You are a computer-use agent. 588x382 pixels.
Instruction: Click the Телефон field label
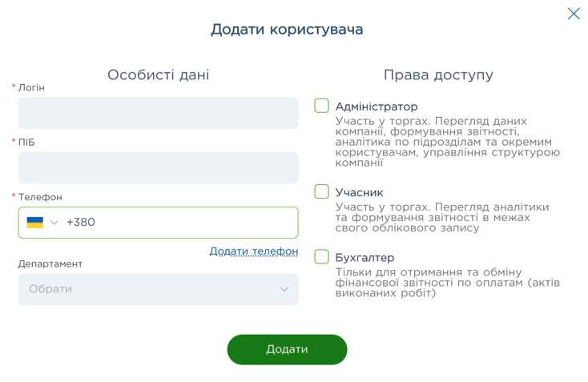(x=40, y=197)
